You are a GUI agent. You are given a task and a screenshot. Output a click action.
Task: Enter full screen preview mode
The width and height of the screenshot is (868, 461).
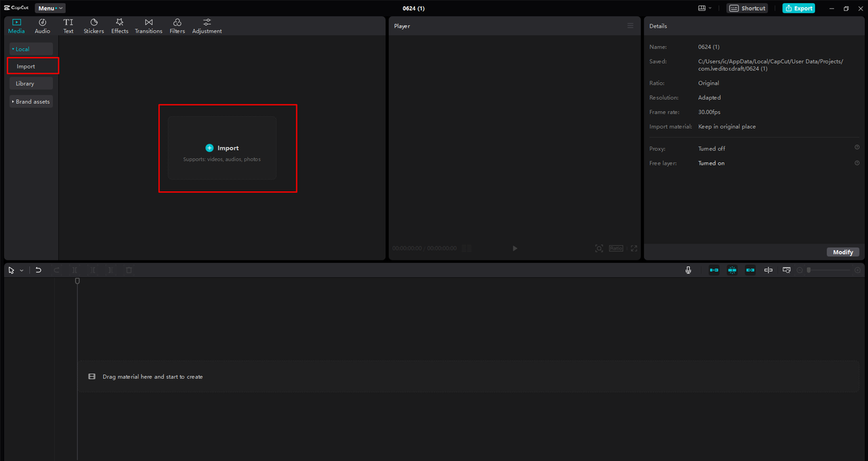pyautogui.click(x=634, y=249)
